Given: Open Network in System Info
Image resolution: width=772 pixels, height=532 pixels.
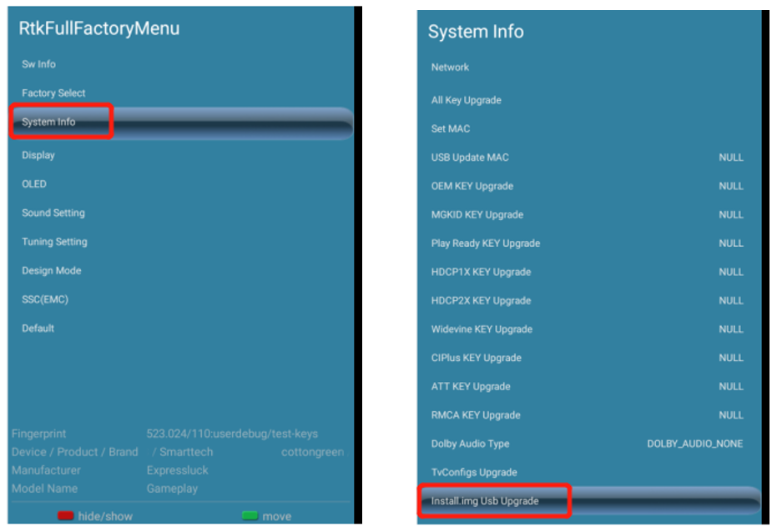Looking at the screenshot, I should coord(450,68).
